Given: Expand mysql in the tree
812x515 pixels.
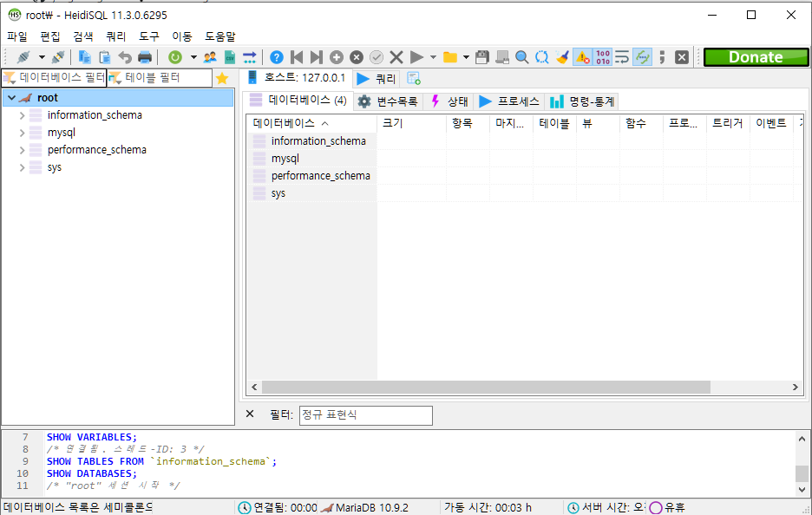Looking at the screenshot, I should tap(23, 133).
